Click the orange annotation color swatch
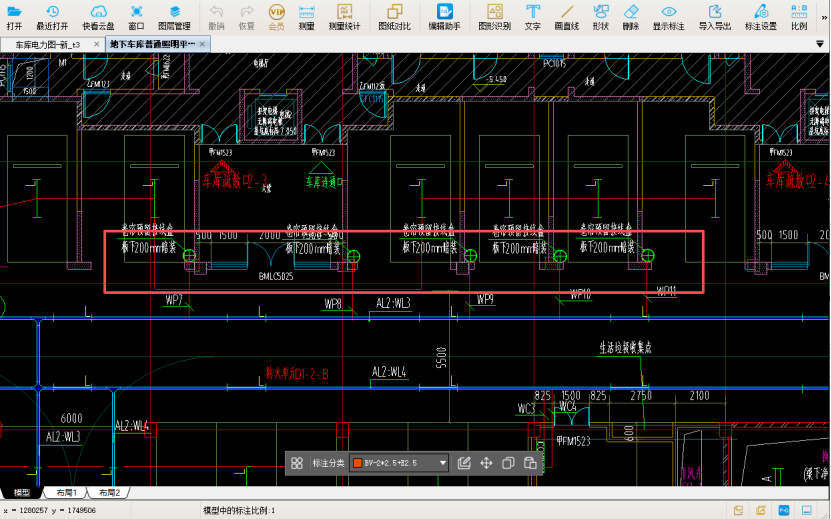The height and width of the screenshot is (519, 831). point(357,463)
